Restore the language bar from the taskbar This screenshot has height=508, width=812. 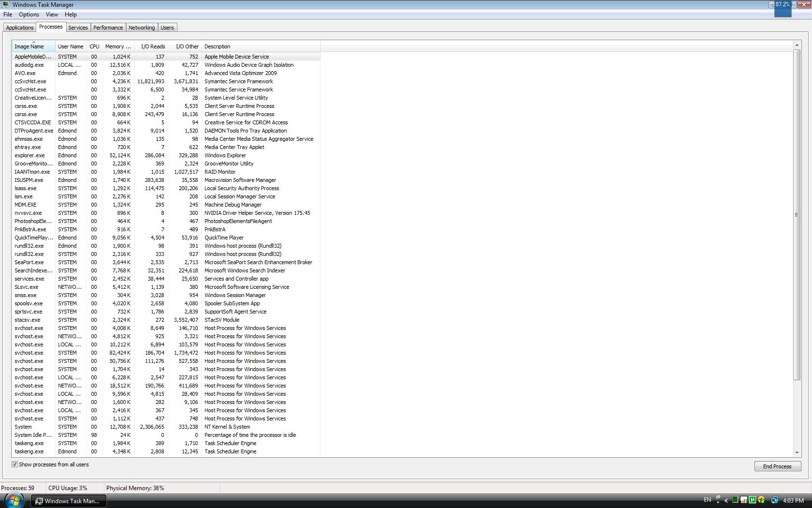coord(718,497)
